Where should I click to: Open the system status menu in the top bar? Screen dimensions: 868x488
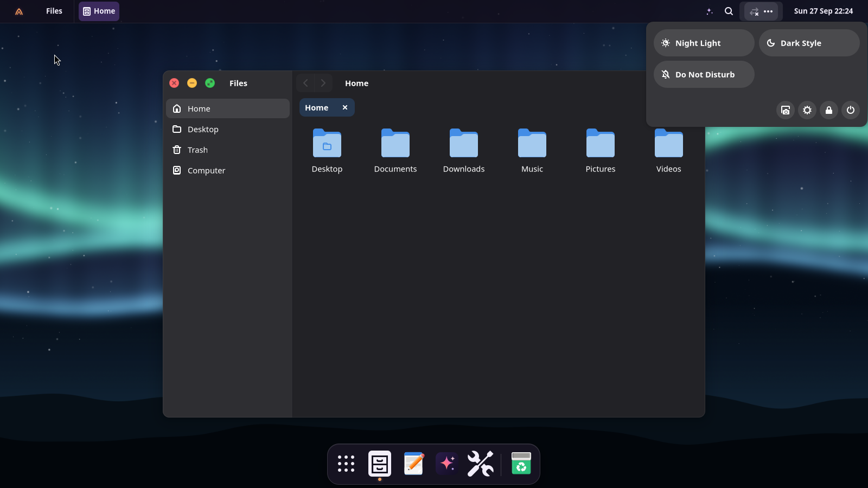(x=761, y=11)
